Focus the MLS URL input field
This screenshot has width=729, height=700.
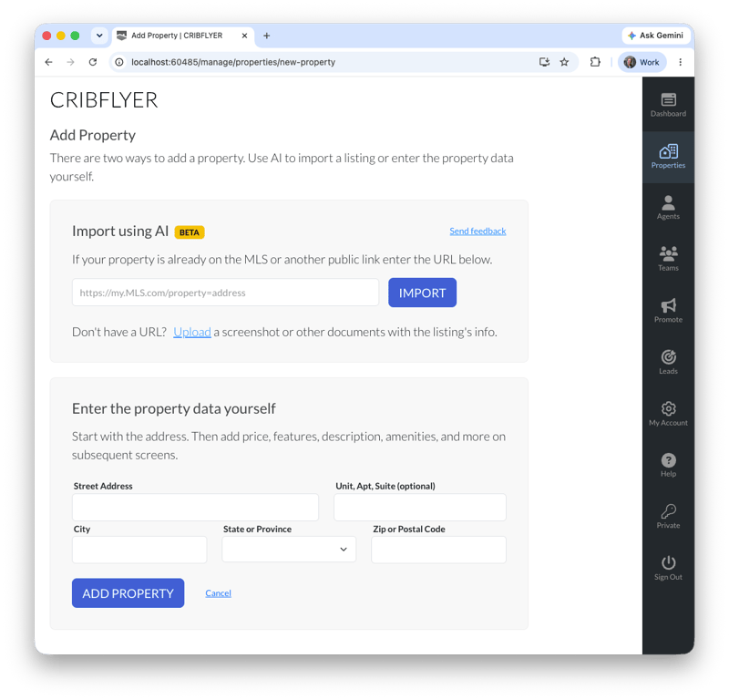[x=225, y=293]
